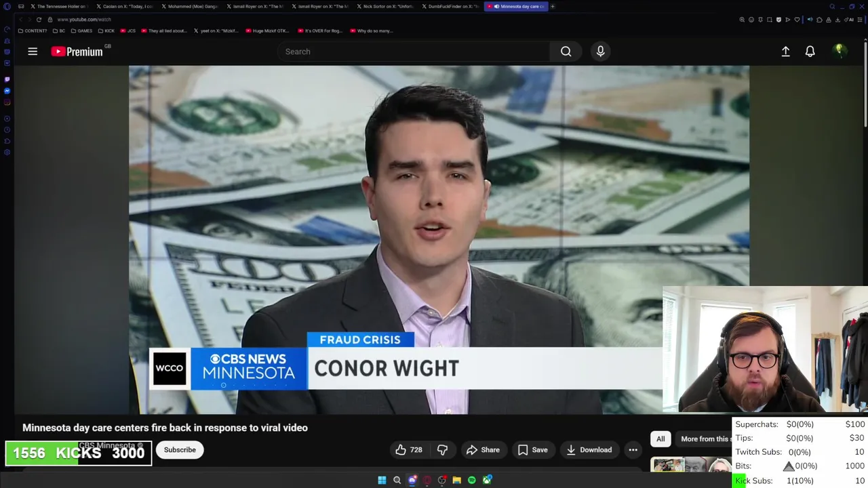Click the search tabs magnifier in title bar
868x488 pixels.
[x=832, y=7]
